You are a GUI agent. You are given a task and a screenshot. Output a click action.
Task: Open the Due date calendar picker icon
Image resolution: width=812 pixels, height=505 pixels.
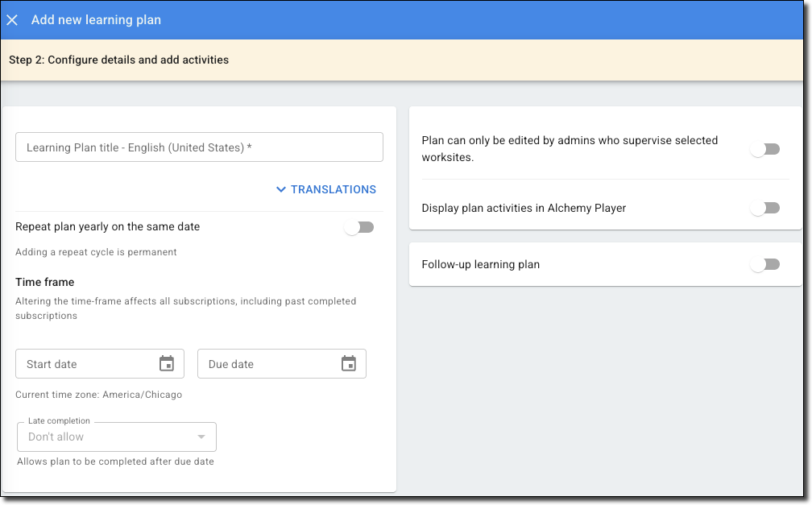[x=349, y=363]
